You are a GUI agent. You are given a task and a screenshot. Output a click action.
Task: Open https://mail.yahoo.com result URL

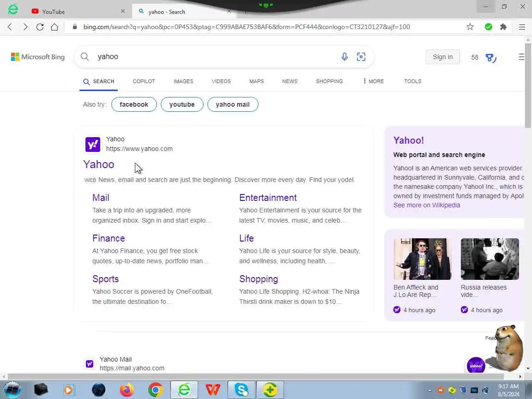(x=132, y=368)
